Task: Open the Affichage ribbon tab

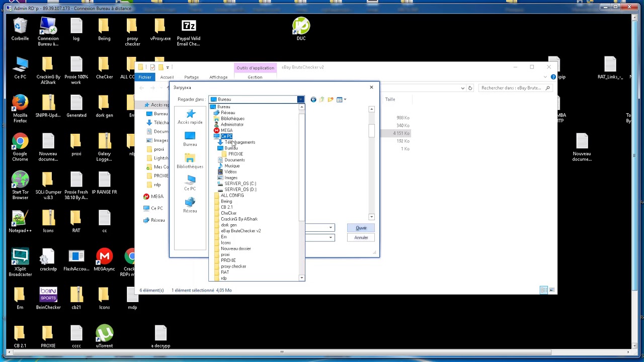Action: tap(218, 77)
